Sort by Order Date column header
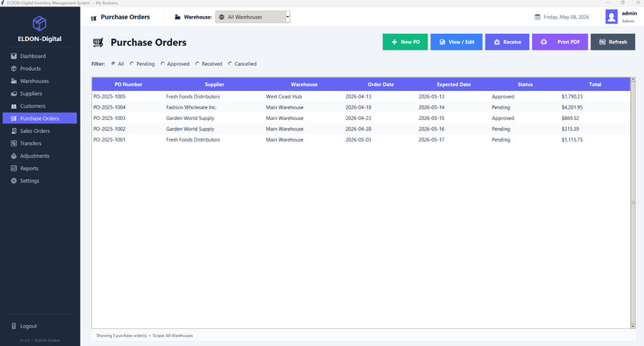Viewport: 644px width, 346px height. click(381, 84)
